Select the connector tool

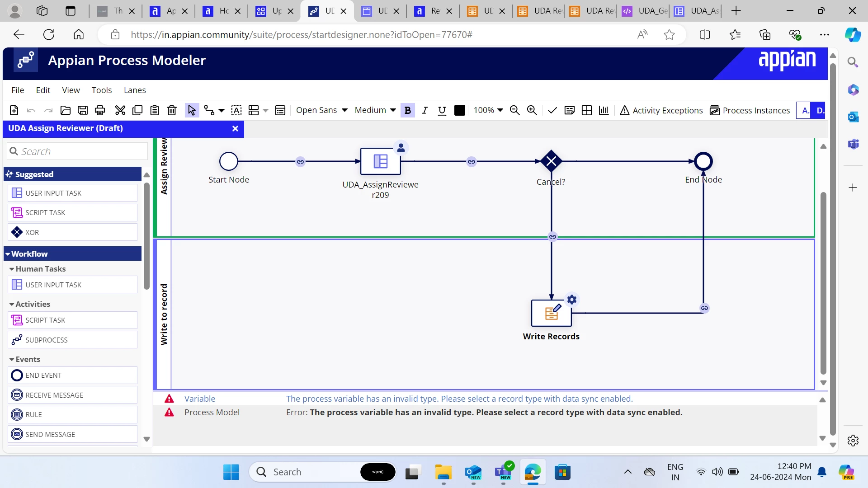coord(209,110)
